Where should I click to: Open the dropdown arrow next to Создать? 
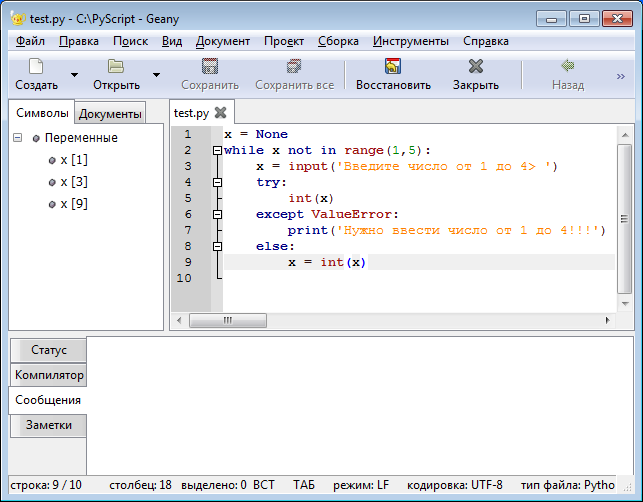[74, 75]
